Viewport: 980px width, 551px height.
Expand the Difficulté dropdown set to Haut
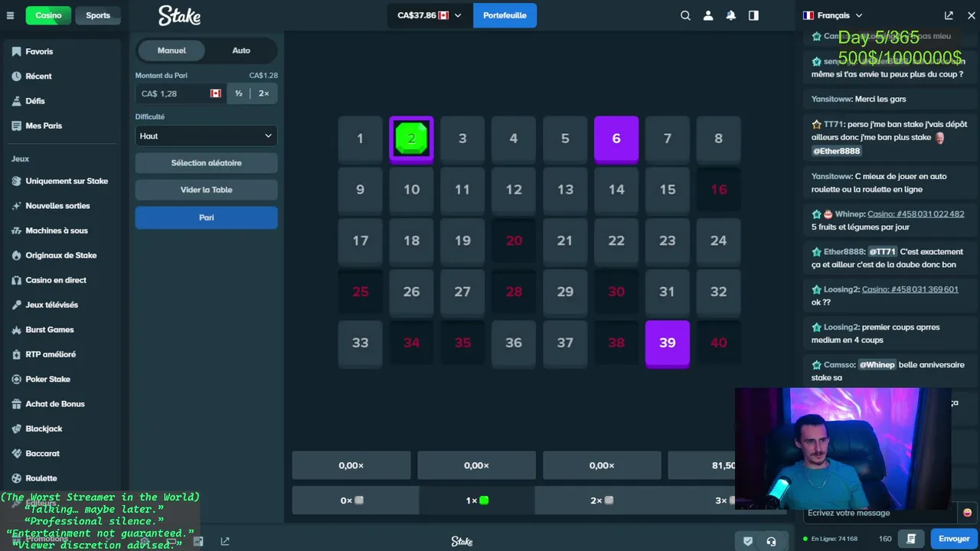pyautogui.click(x=206, y=136)
